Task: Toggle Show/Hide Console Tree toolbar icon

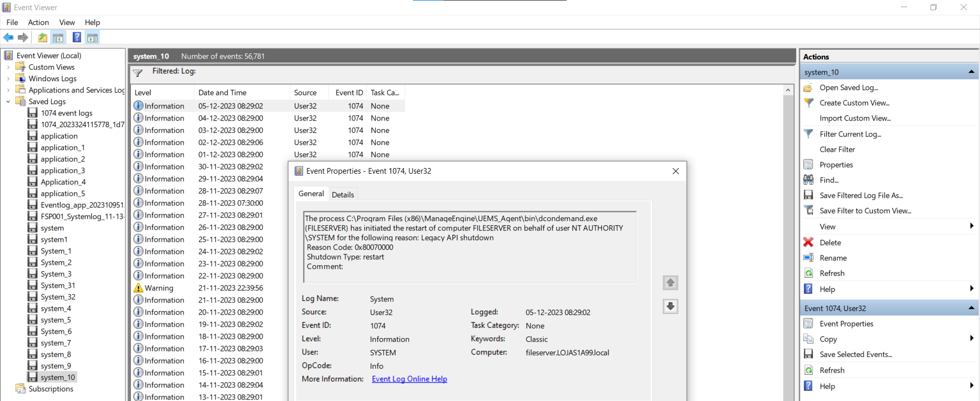Action: 58,37
